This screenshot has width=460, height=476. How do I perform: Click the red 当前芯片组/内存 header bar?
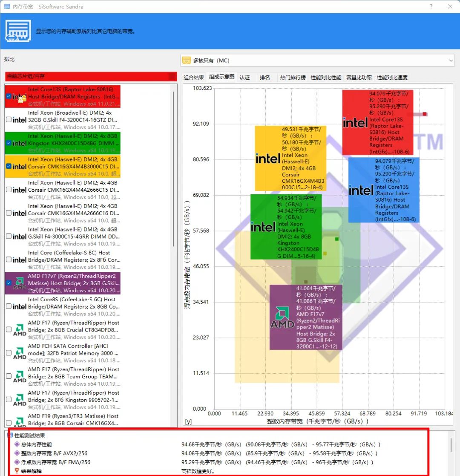[x=91, y=76]
